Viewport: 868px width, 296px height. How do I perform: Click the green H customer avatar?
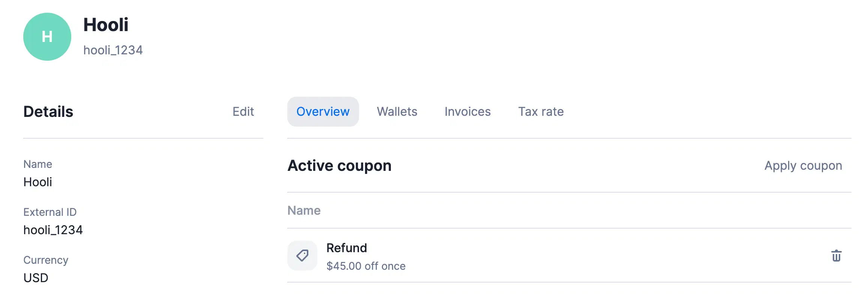47,37
